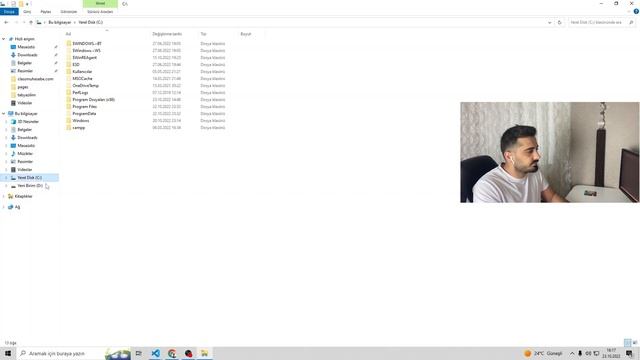Sort by the Boyut column header
This screenshot has width=640, height=360.
pos(246,34)
